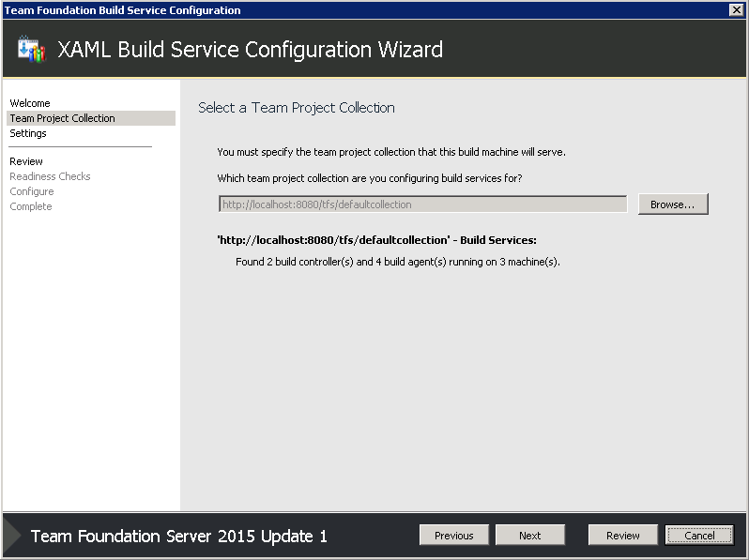Image resolution: width=749 pixels, height=560 pixels.
Task: Click the arrow graphic beside Team Foundation Server footer
Action: click(x=12, y=536)
